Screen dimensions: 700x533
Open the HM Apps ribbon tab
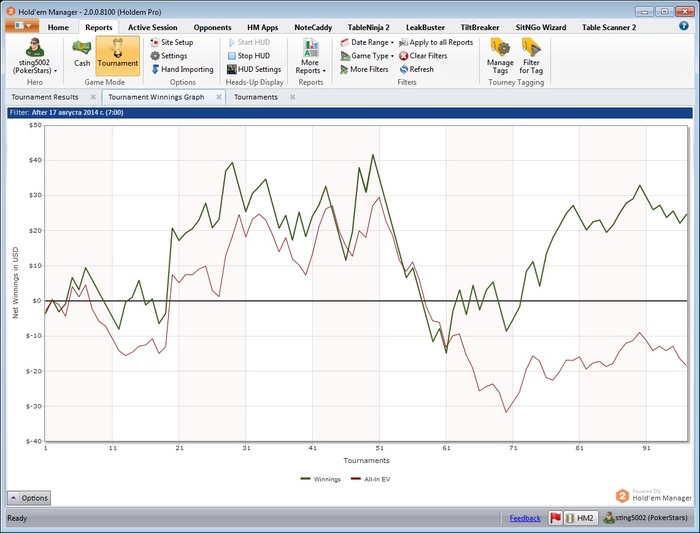[x=262, y=27]
